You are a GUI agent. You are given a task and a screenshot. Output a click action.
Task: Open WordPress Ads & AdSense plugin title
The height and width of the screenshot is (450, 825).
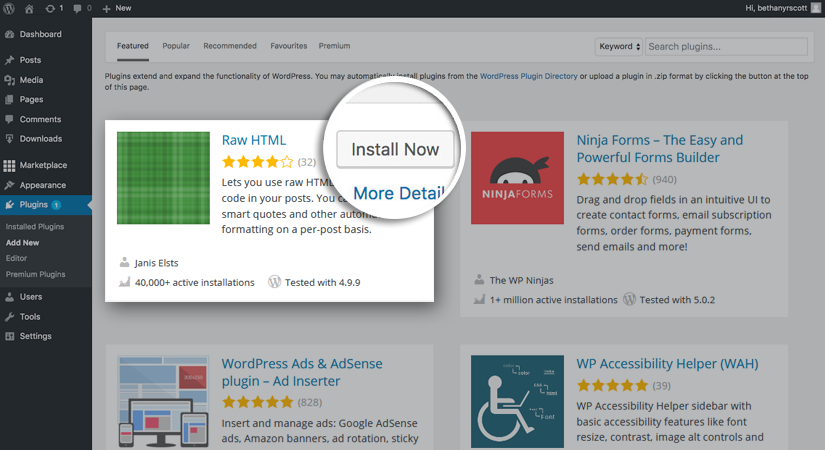301,373
